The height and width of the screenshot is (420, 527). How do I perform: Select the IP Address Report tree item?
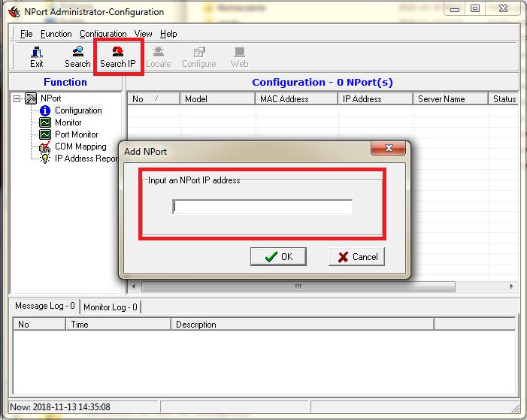click(x=86, y=159)
